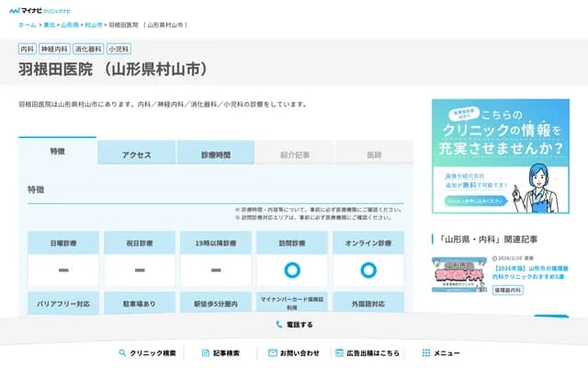Open the 診療時間 tab
Image resolution: width=588 pixels, height=368 pixels.
216,155
